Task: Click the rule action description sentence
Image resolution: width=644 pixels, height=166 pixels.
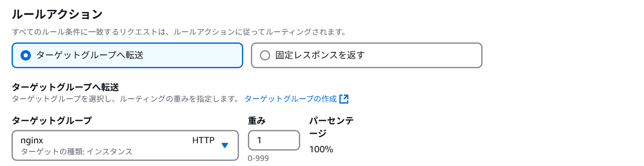Action: 179,32
